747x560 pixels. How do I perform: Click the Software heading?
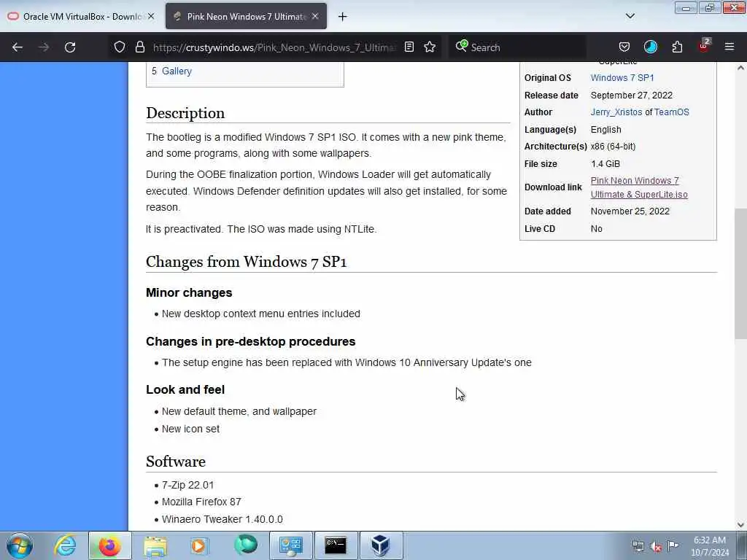click(x=176, y=462)
